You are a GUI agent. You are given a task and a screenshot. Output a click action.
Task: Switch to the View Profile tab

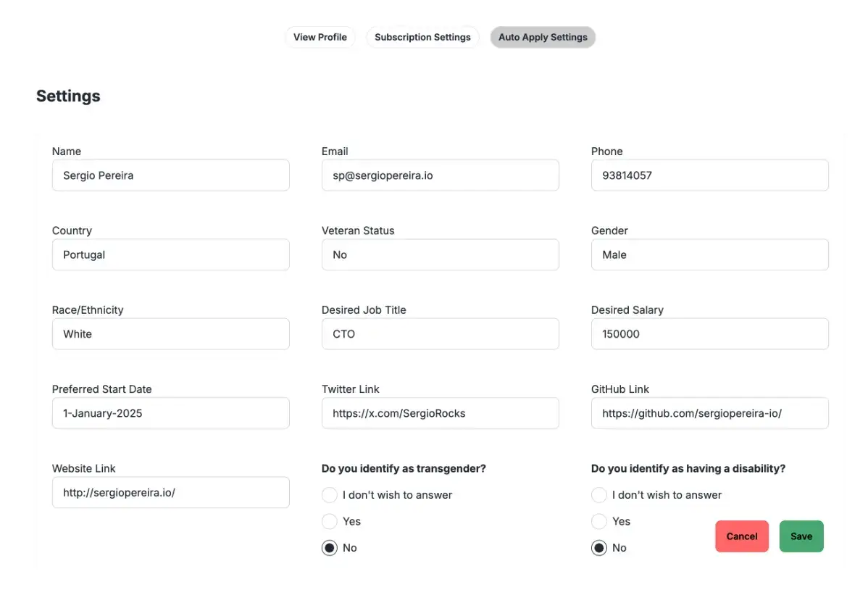pos(320,37)
